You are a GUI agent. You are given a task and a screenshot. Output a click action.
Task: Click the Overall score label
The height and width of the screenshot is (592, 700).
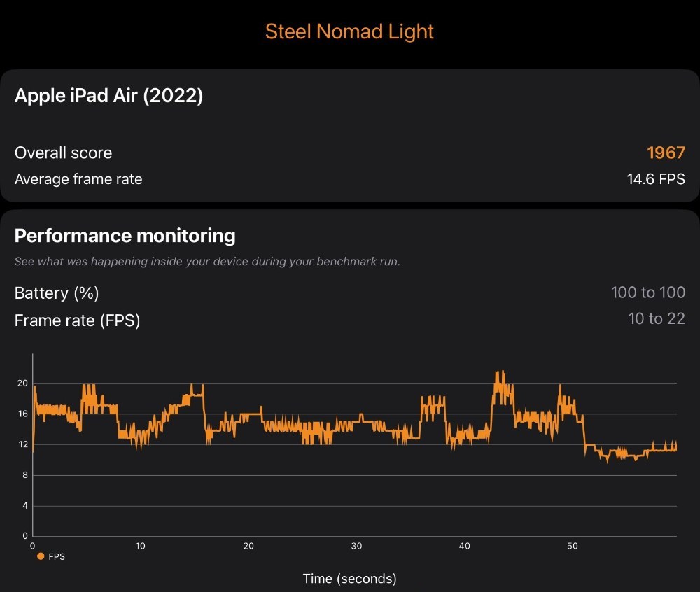[64, 153]
